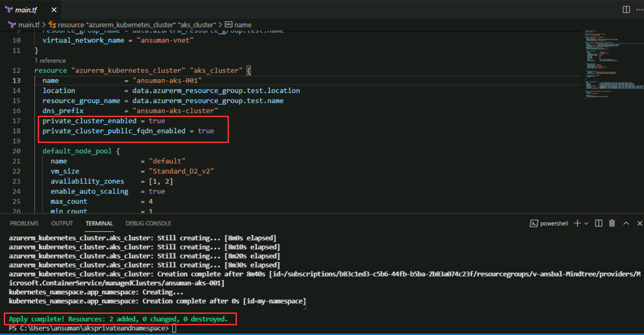
Task: Click the '[8m30s elapsed]' terminal text
Action: point(252,265)
